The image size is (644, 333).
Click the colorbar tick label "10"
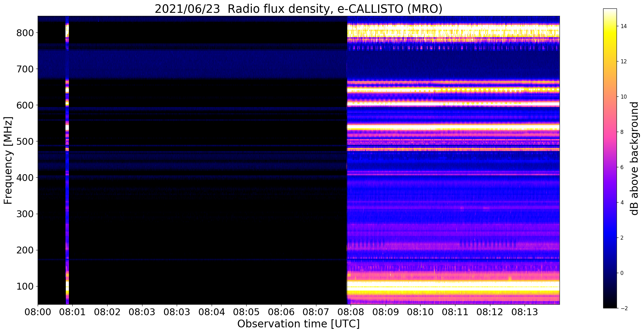pyautogui.click(x=624, y=97)
